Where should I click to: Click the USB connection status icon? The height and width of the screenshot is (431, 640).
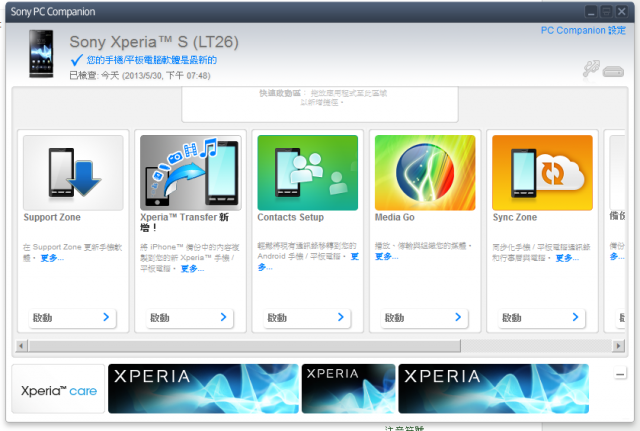click(591, 68)
